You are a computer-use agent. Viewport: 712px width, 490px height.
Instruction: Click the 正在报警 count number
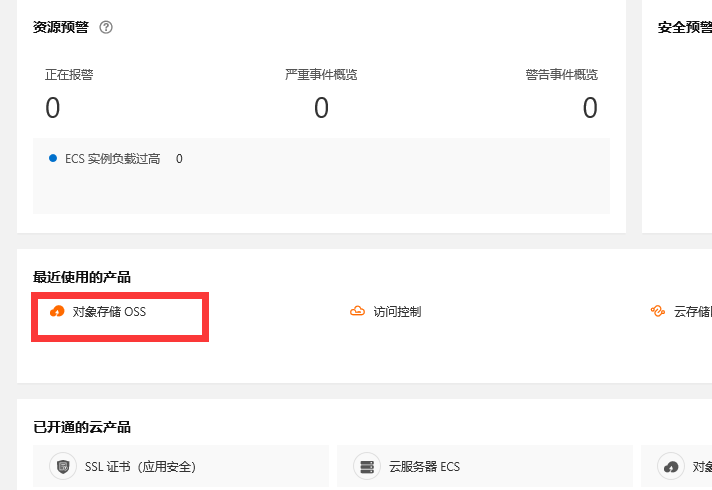click(x=53, y=108)
